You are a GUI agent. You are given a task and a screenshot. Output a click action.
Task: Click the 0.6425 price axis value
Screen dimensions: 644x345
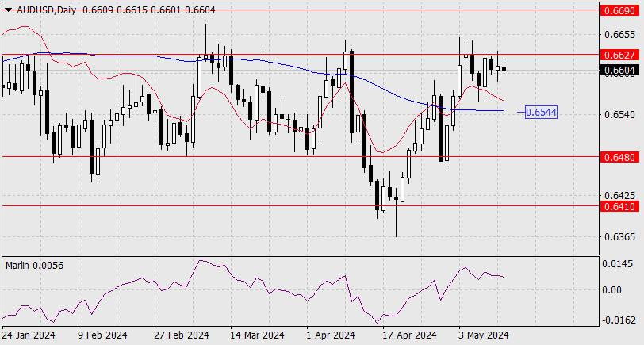pyautogui.click(x=619, y=194)
